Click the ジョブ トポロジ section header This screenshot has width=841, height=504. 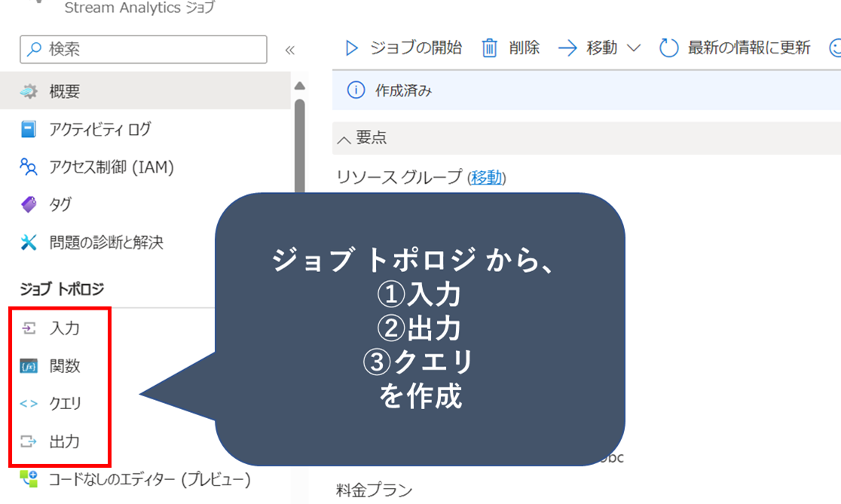[63, 289]
